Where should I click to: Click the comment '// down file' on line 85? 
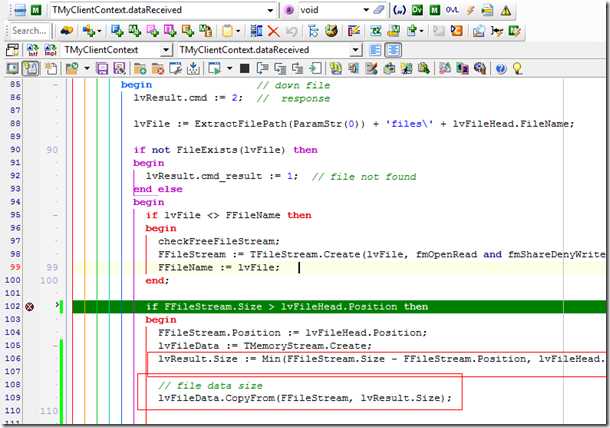coord(293,85)
